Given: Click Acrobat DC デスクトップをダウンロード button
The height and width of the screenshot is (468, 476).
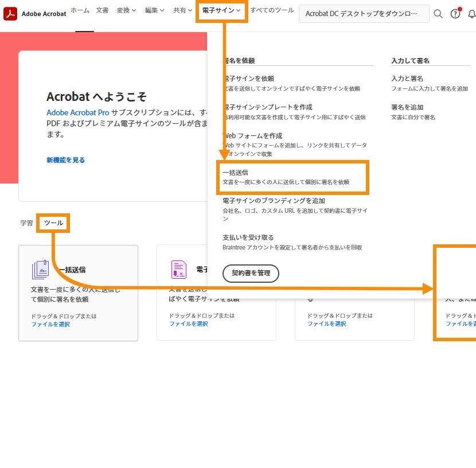Looking at the screenshot, I should click(x=364, y=14).
